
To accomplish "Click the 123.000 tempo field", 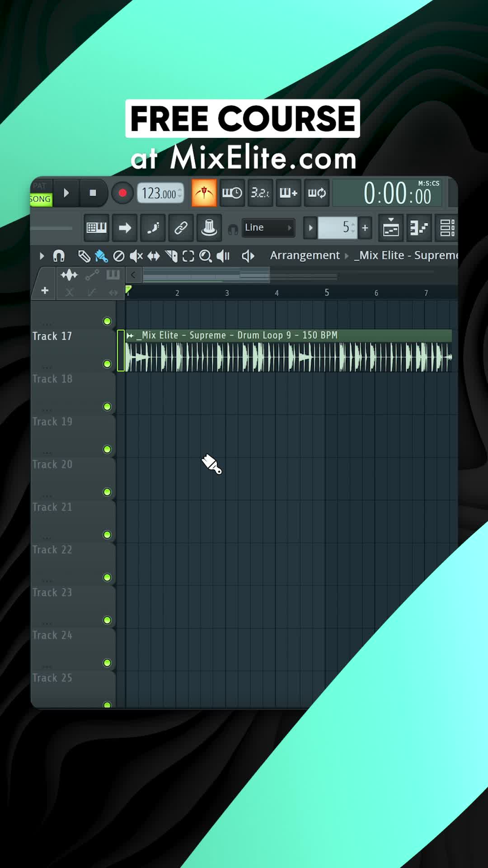I will click(x=160, y=193).
